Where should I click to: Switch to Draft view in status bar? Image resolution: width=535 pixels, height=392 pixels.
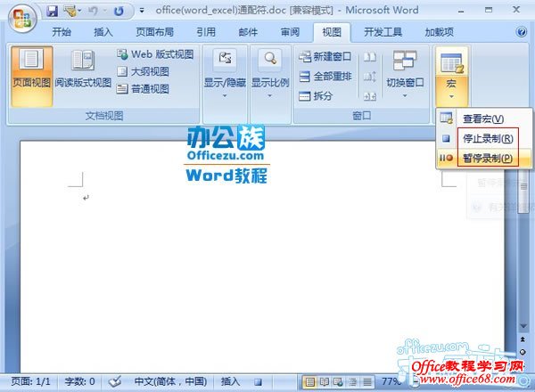point(367,382)
